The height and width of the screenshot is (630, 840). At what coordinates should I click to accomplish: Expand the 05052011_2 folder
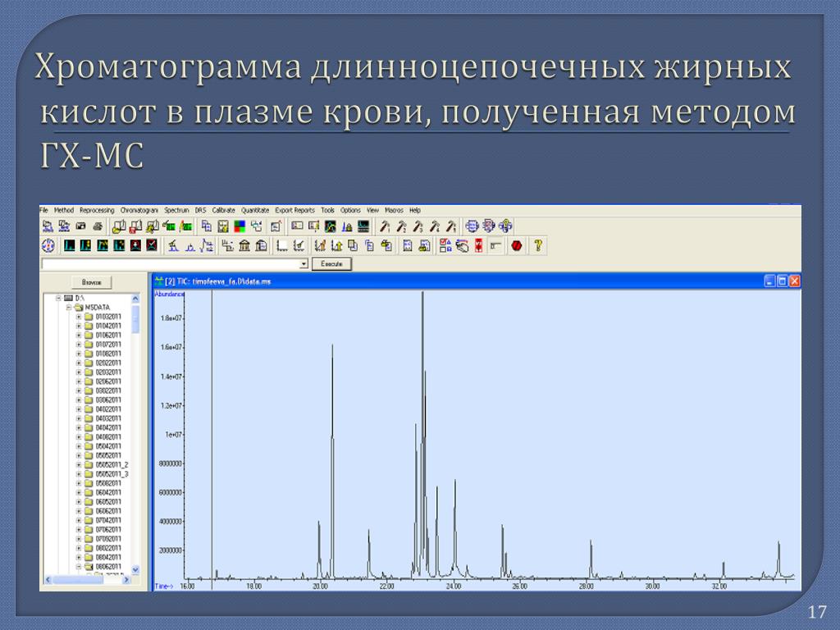click(x=79, y=464)
